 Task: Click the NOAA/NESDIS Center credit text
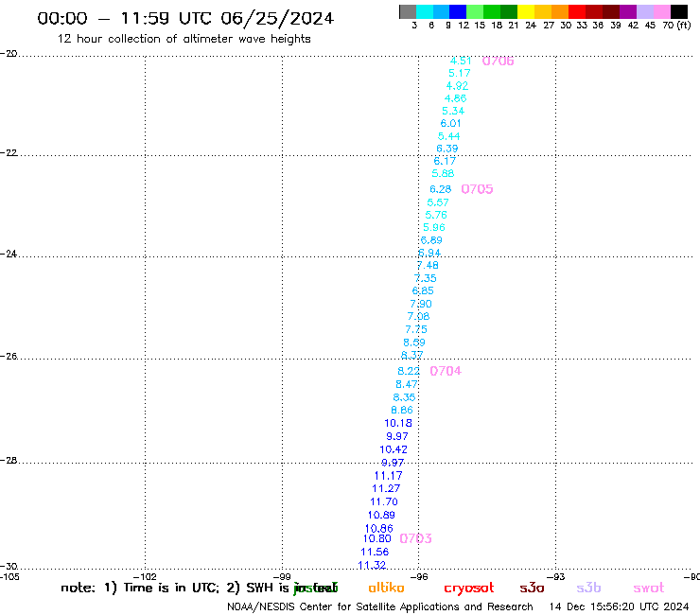380,606
